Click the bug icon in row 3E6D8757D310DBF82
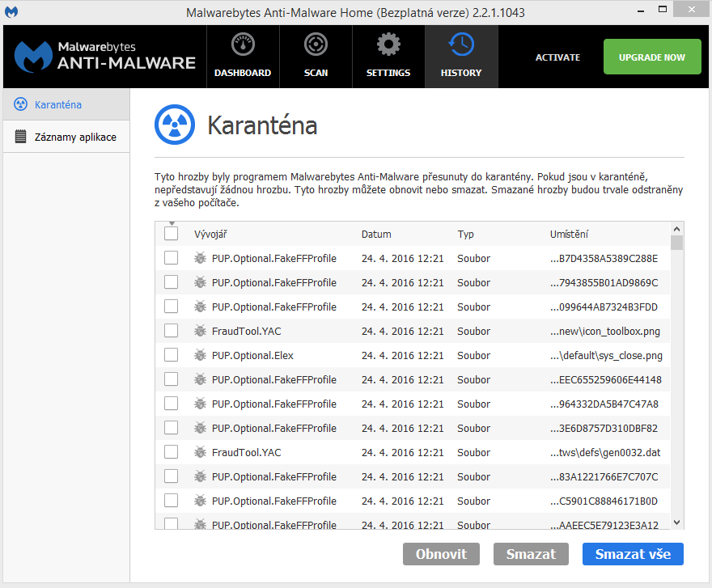The width and height of the screenshot is (712, 588). coord(201,428)
